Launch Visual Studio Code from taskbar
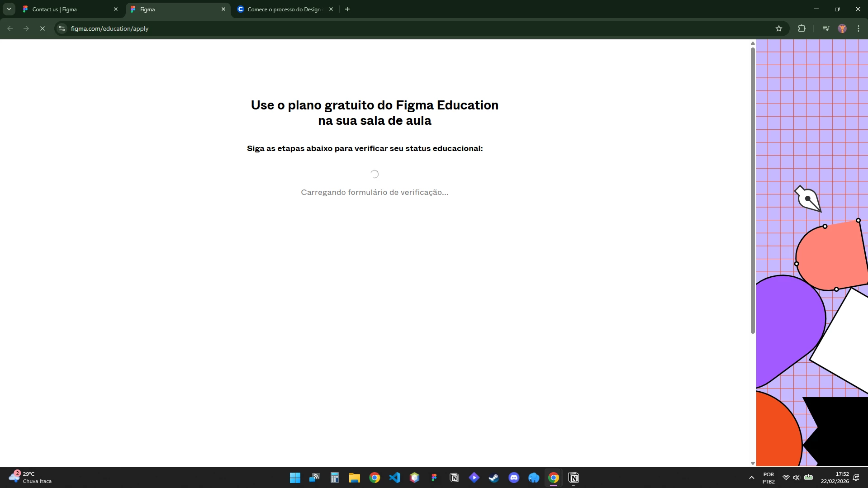This screenshot has width=868, height=488. tap(394, 478)
